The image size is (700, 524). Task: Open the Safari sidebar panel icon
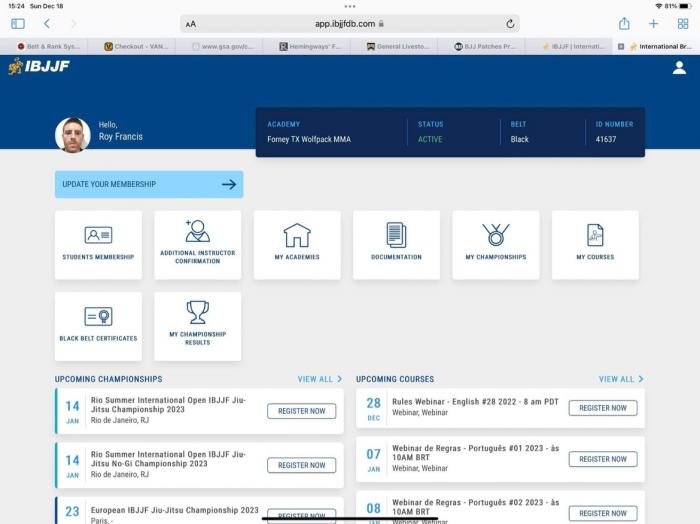(18, 24)
